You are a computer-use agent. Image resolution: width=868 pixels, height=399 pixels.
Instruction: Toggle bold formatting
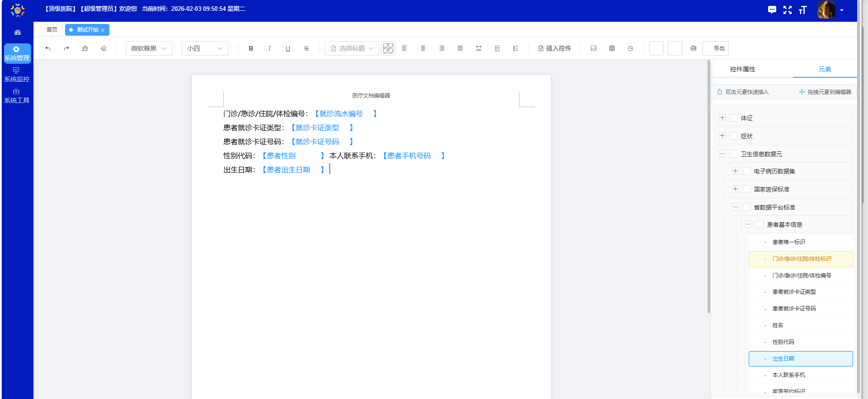[251, 48]
